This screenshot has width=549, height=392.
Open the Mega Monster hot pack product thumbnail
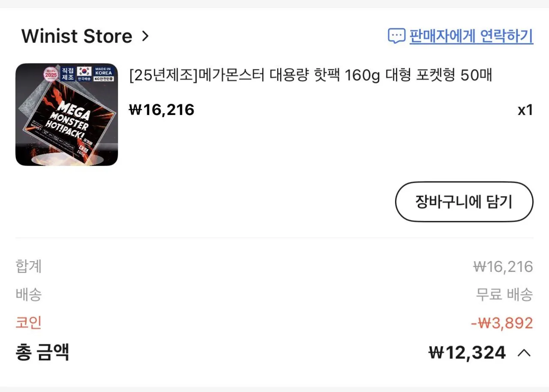coord(66,114)
